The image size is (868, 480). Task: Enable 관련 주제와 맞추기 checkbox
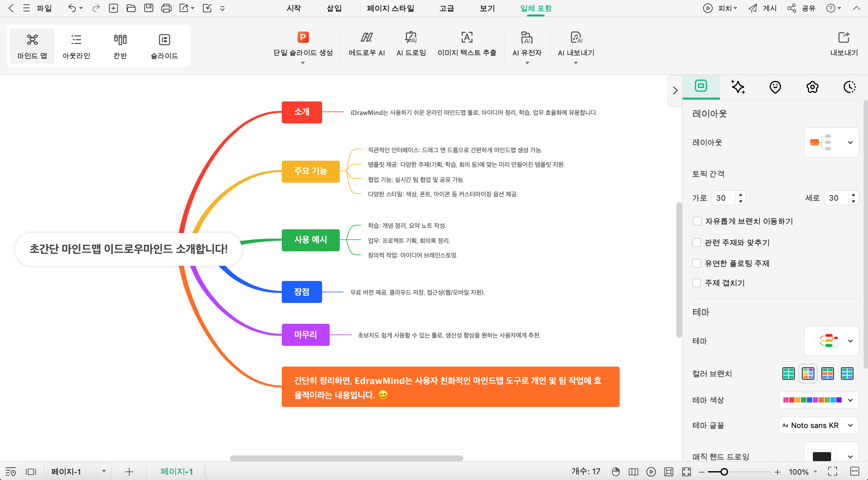697,243
